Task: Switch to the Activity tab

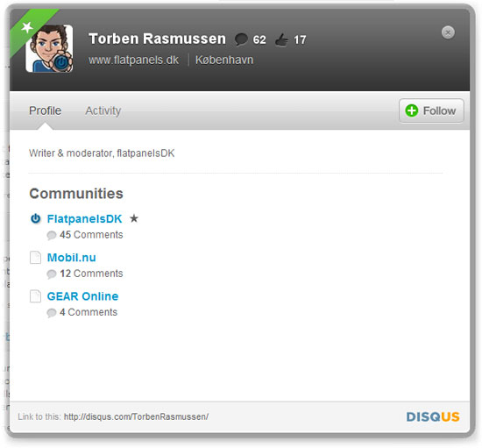Action: point(103,110)
